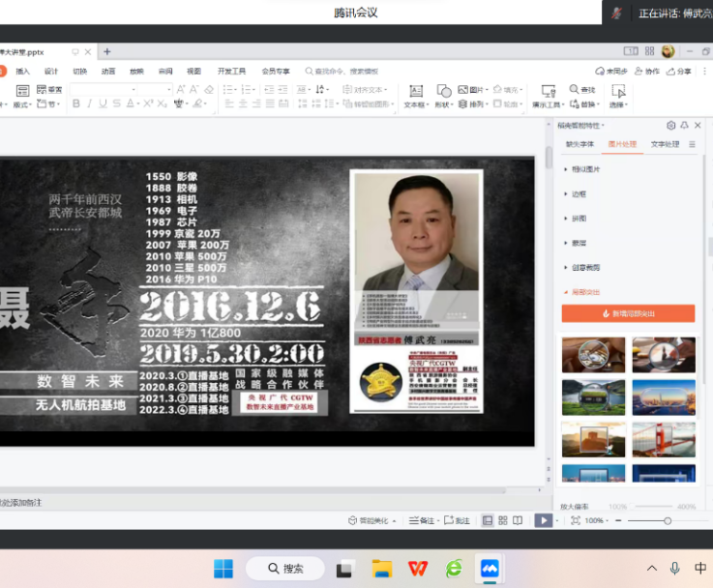Switch to the 文字处理 panel tab
713x588 pixels.
(664, 144)
